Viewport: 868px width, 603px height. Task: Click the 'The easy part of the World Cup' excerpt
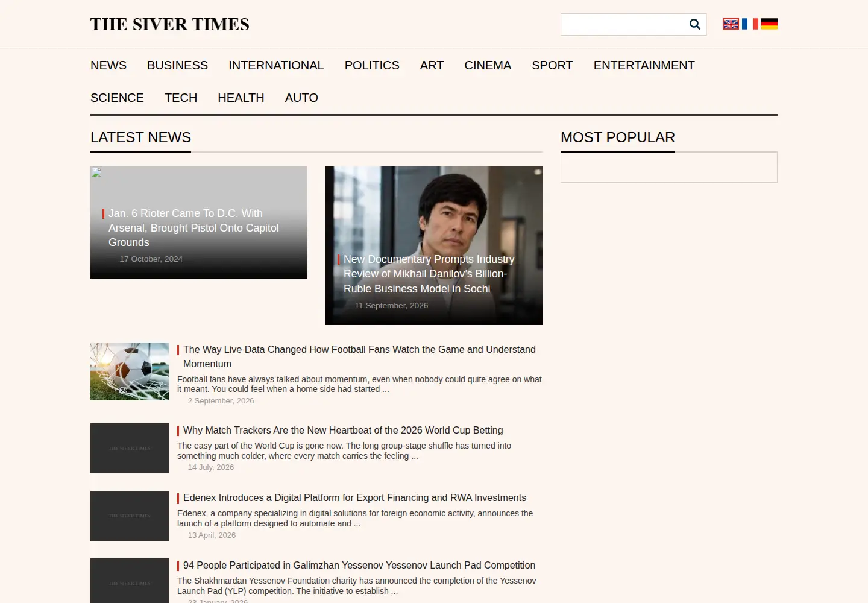[x=344, y=451]
